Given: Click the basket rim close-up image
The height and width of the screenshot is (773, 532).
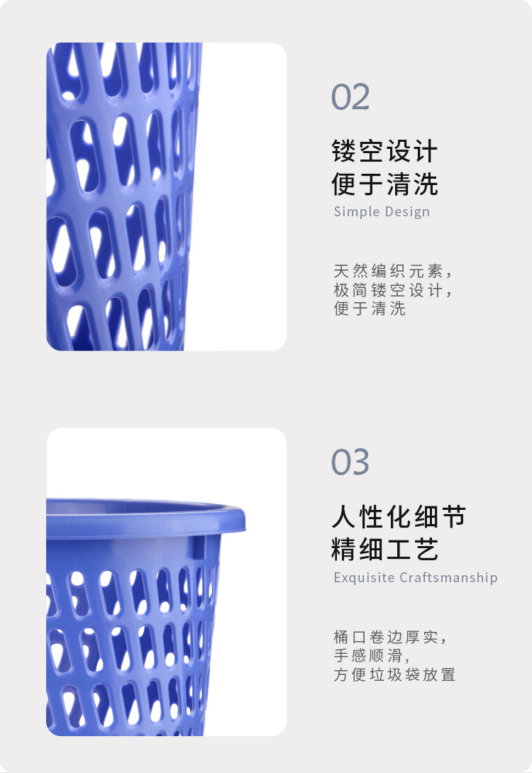Looking at the screenshot, I should coord(166,582).
